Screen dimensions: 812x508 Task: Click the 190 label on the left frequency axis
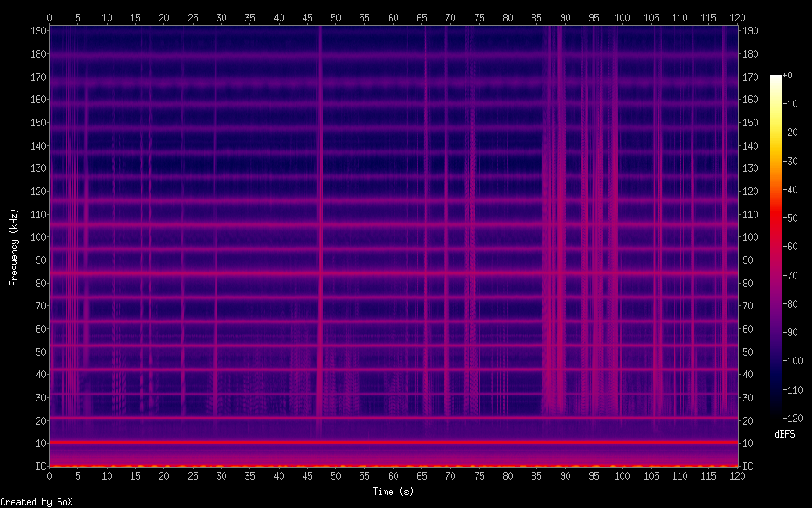tap(36, 30)
